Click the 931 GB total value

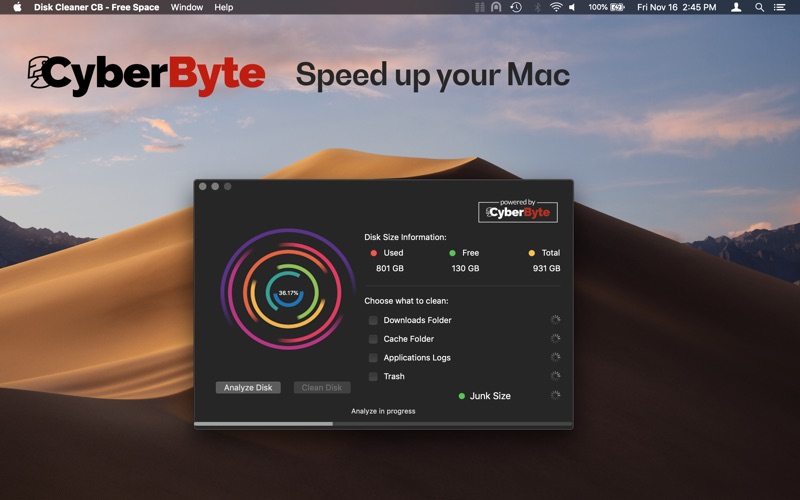point(546,268)
